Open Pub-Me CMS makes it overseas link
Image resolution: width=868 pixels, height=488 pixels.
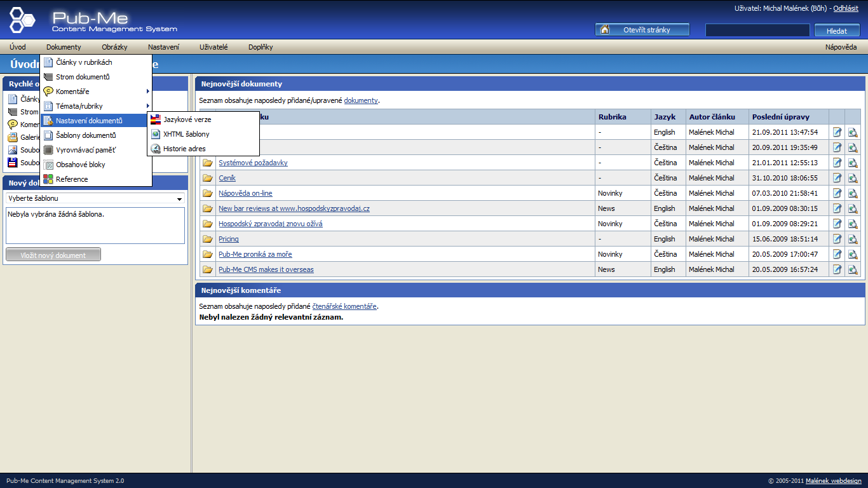266,269
